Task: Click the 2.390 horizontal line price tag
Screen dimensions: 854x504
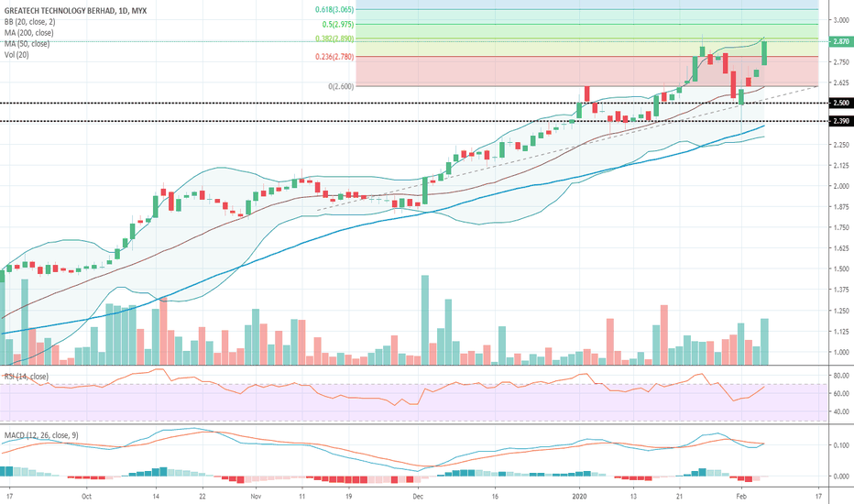Action: (841, 121)
